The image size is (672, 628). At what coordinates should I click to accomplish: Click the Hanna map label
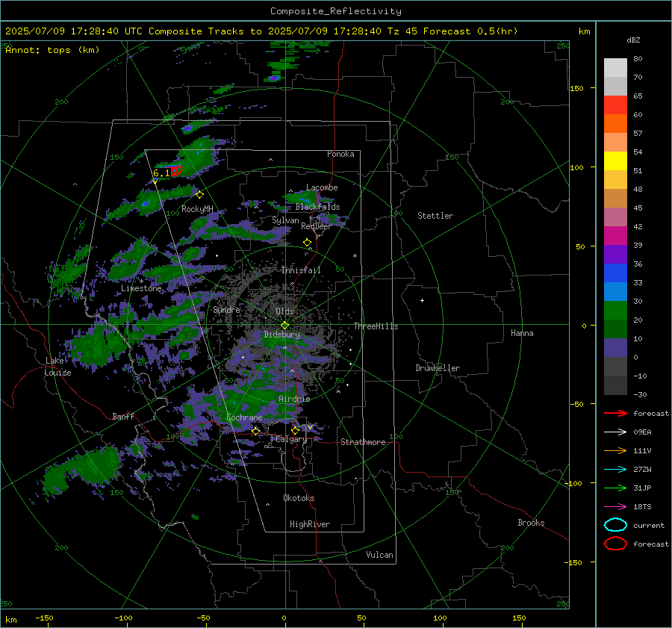point(522,333)
